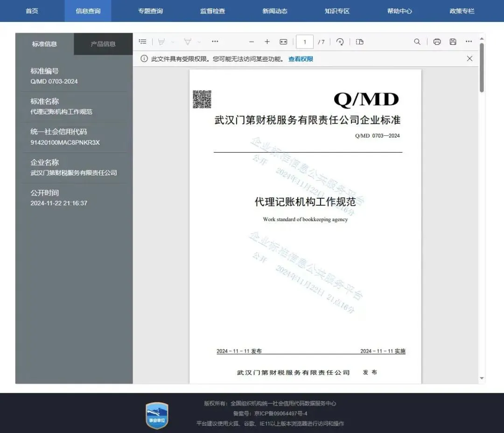
Task: Open the PDF search magnifier icon
Action: (417, 42)
